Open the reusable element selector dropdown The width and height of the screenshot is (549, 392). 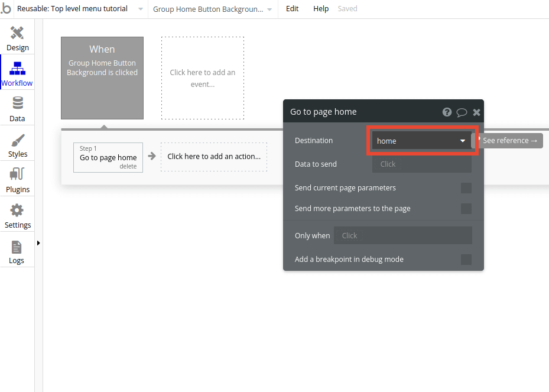pyautogui.click(x=80, y=9)
